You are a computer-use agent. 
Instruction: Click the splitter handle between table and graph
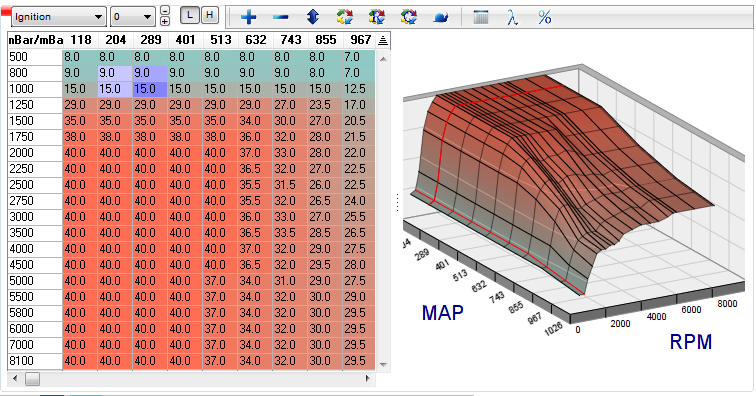click(x=397, y=203)
